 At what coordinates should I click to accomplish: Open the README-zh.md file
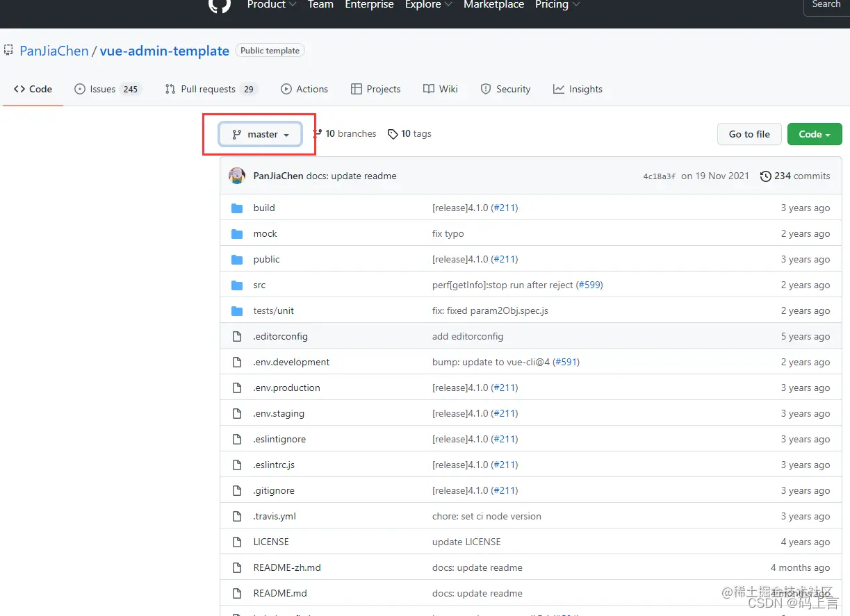(x=287, y=567)
